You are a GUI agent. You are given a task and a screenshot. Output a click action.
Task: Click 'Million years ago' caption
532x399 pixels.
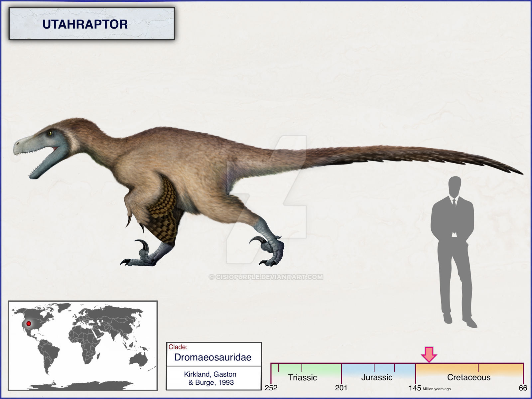[x=437, y=389]
